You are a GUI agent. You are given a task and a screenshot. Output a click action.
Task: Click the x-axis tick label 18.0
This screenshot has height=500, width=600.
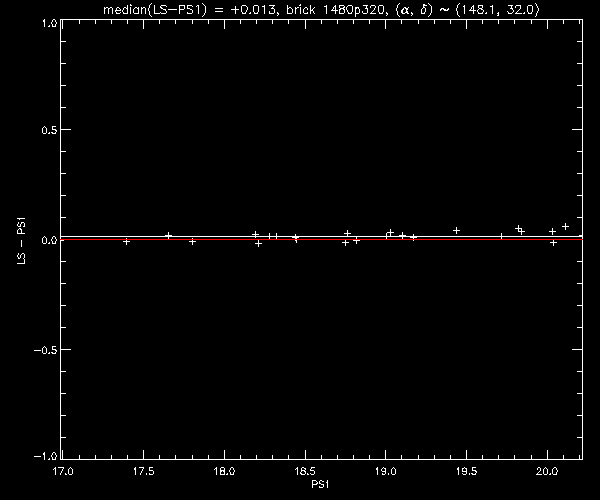[224, 471]
